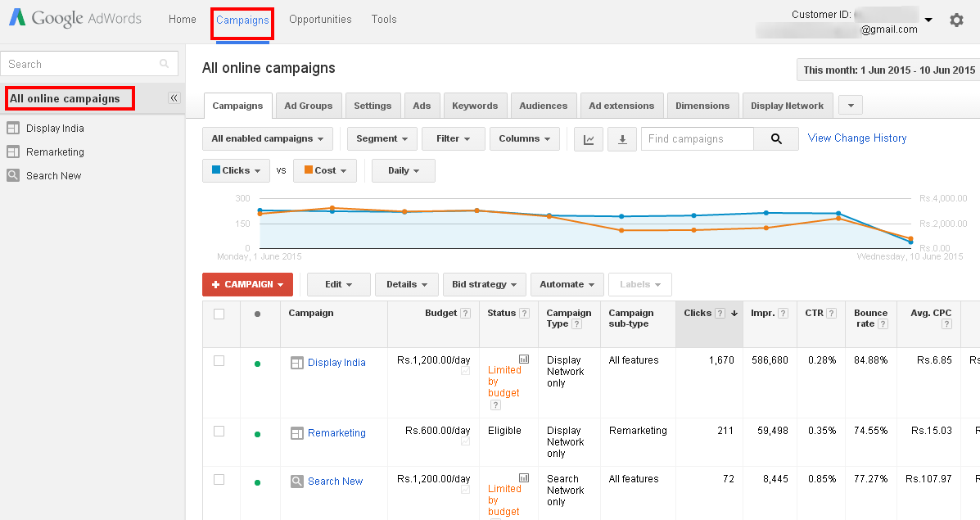
Task: Click the CTR column help icon
Action: tap(831, 314)
